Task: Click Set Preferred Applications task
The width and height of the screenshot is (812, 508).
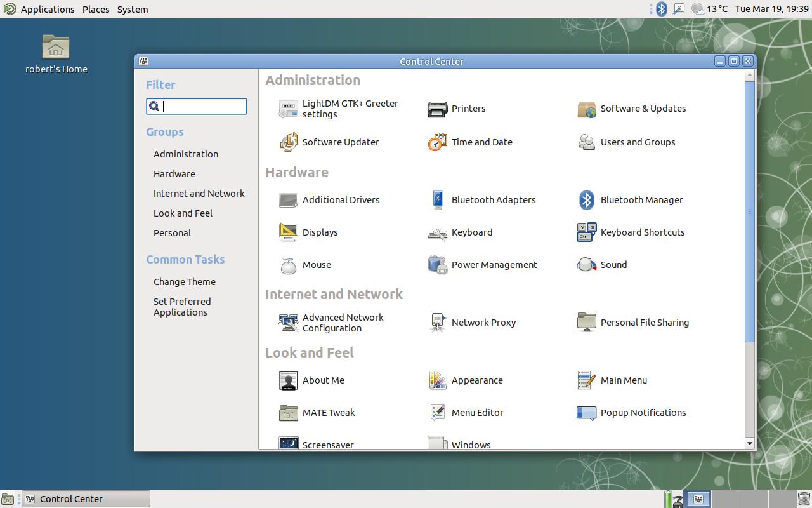Action: 182,307
